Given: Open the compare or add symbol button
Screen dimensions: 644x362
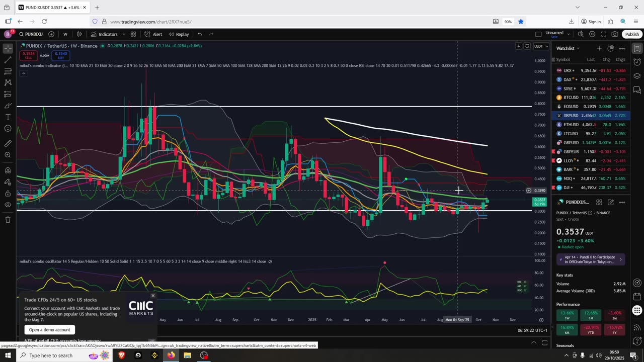Looking at the screenshot, I should [51, 34].
